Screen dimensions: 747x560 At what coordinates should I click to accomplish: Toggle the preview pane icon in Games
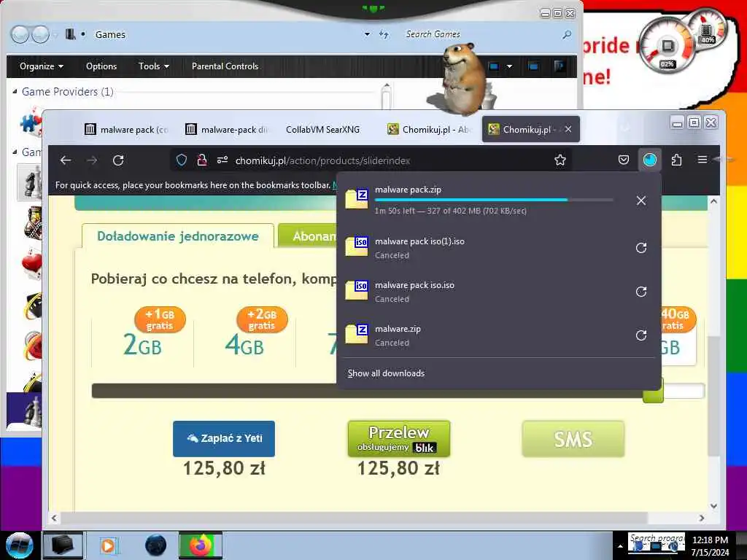[533, 66]
